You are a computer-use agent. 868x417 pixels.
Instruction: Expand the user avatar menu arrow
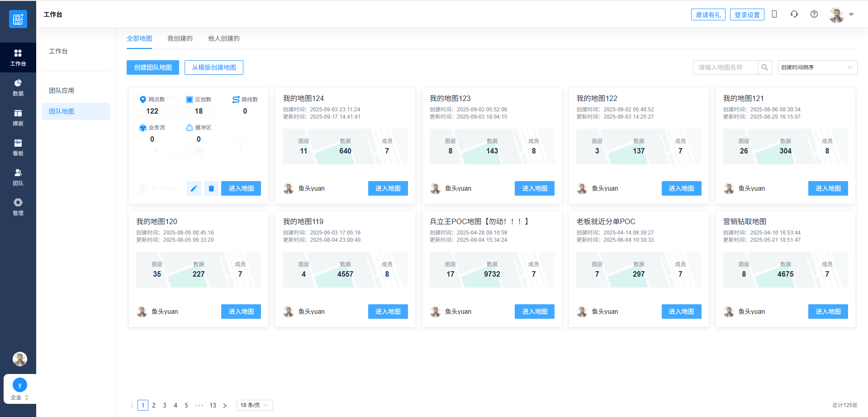pos(851,14)
